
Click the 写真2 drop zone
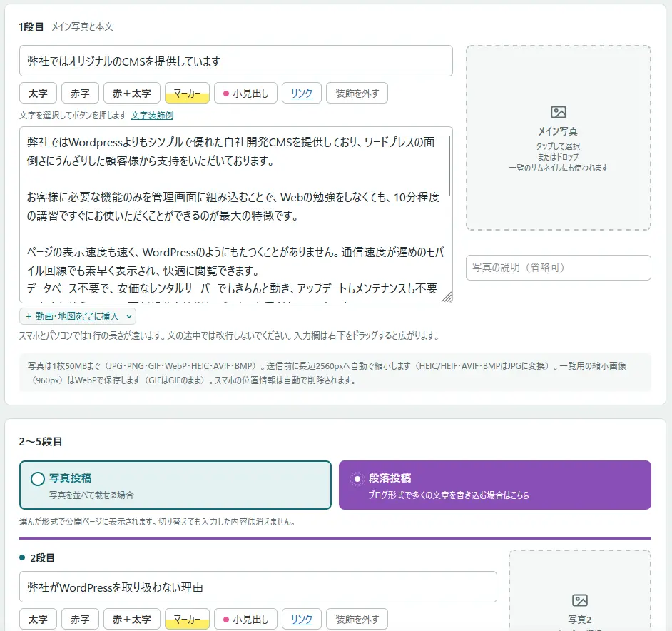(x=580, y=591)
